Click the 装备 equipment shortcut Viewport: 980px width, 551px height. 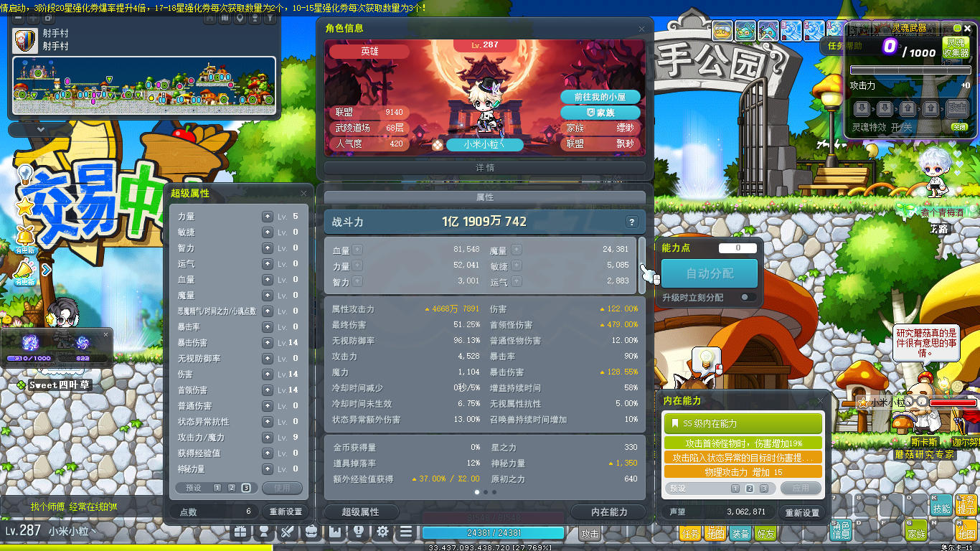pos(740,533)
